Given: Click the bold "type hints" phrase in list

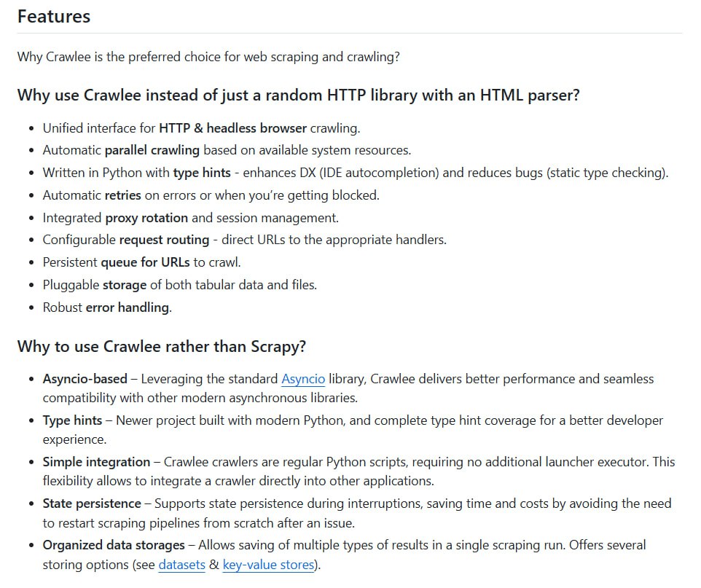Looking at the screenshot, I should click(x=202, y=173).
